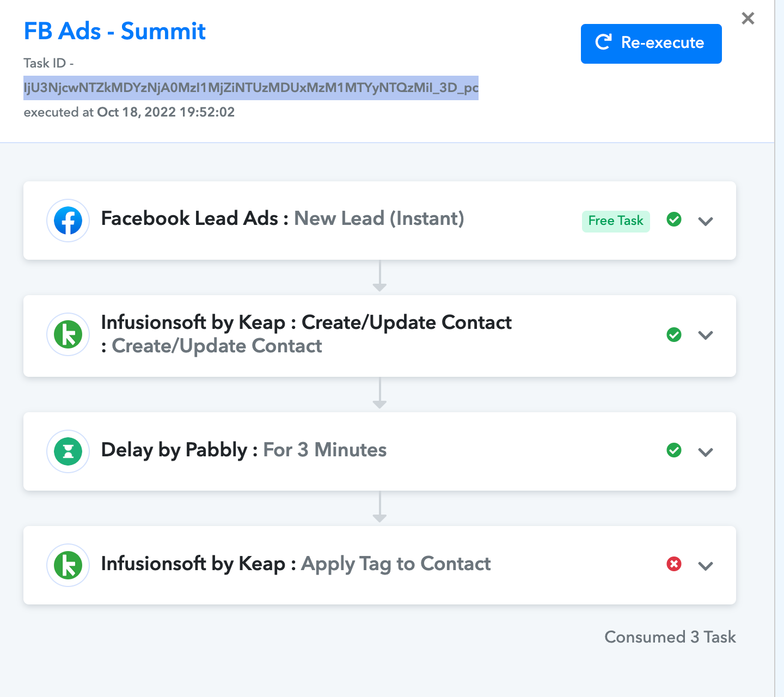This screenshot has height=697, width=784.
Task: Click the Keap icon on Create/Update Contact step
Action: tap(68, 334)
